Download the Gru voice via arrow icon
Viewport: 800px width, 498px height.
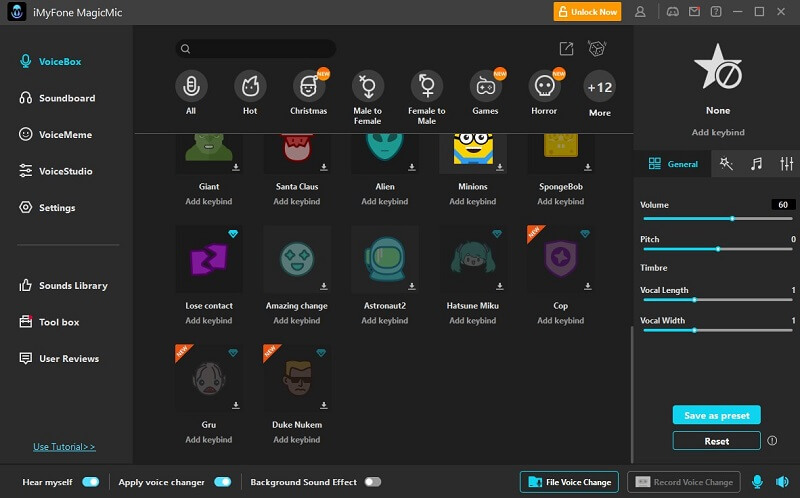click(x=236, y=405)
